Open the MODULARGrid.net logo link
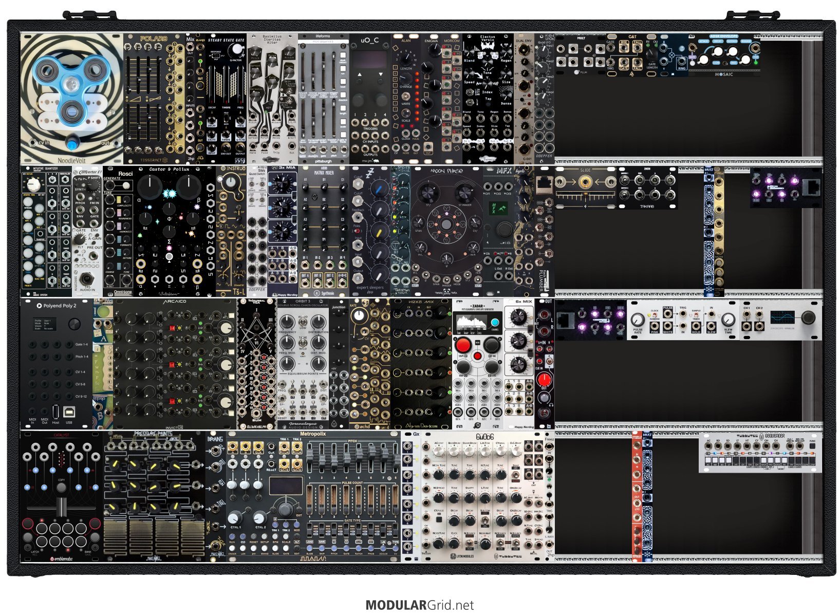The height and width of the screenshot is (616, 840). click(x=419, y=605)
